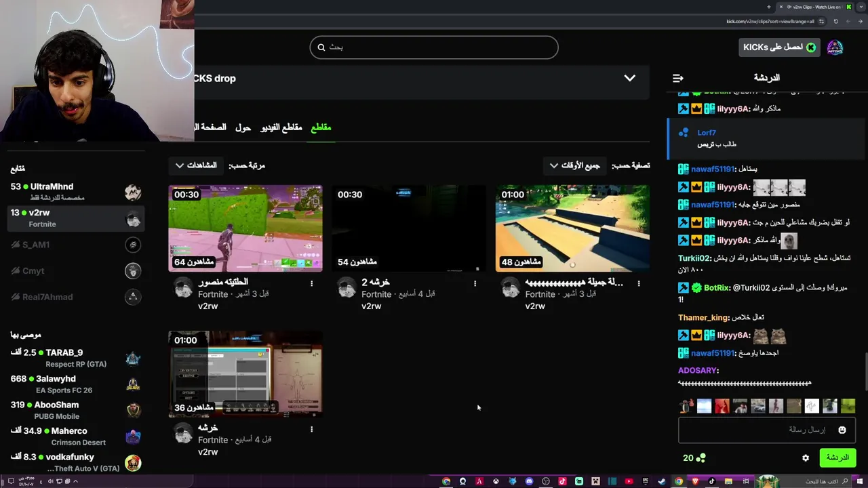The width and height of the screenshot is (868, 488).
Task: Open options menu for خرشه 2 clip
Action: [475, 283]
